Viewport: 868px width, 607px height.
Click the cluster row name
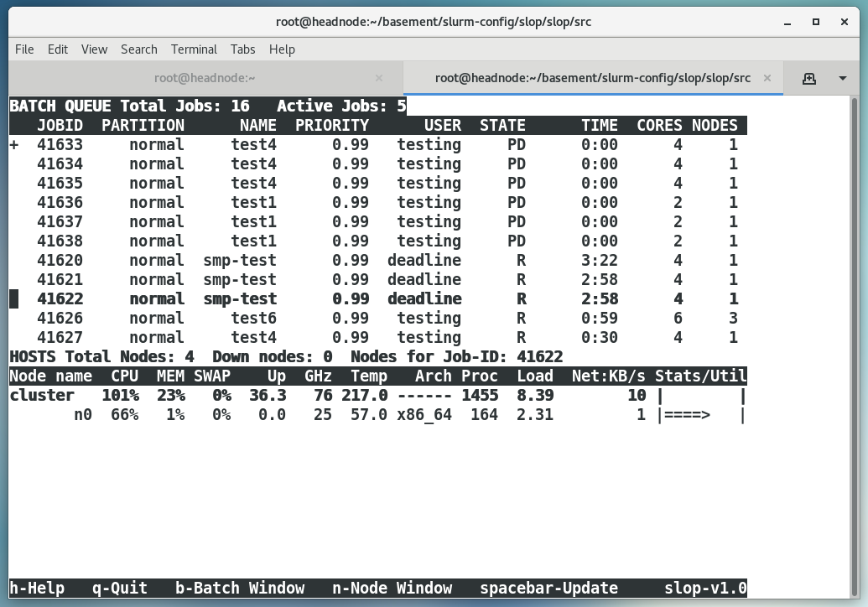click(x=42, y=396)
